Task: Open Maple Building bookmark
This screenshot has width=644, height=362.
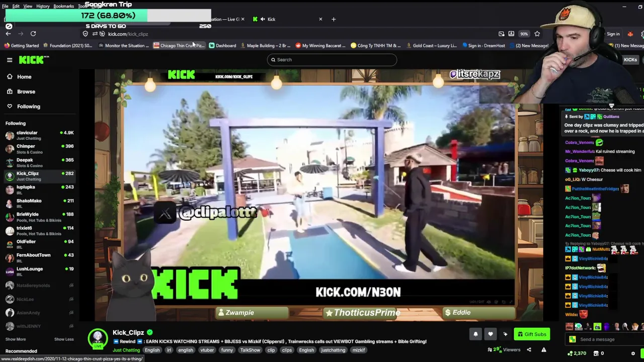Action: pos(265,45)
